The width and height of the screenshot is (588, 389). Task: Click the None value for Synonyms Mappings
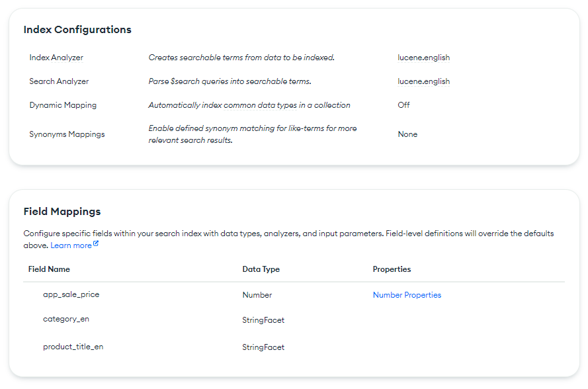point(407,134)
